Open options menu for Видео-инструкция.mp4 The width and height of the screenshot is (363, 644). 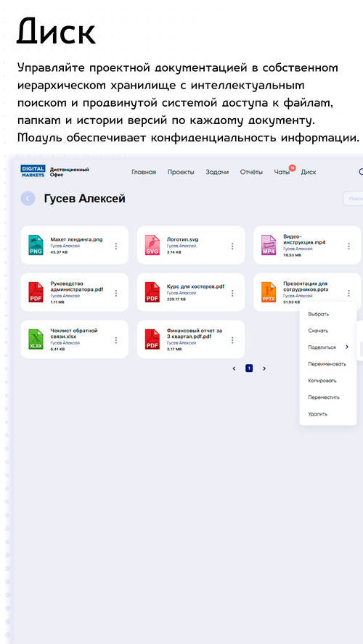348,246
